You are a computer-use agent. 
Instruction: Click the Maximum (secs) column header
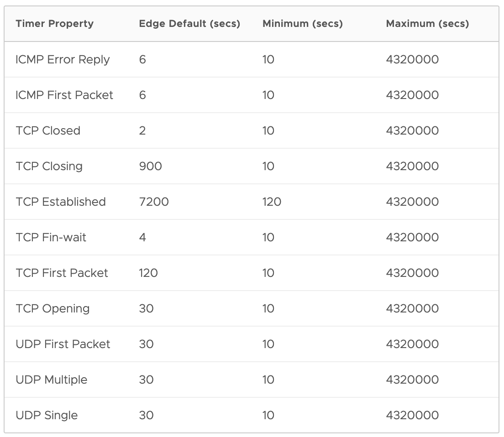427,24
